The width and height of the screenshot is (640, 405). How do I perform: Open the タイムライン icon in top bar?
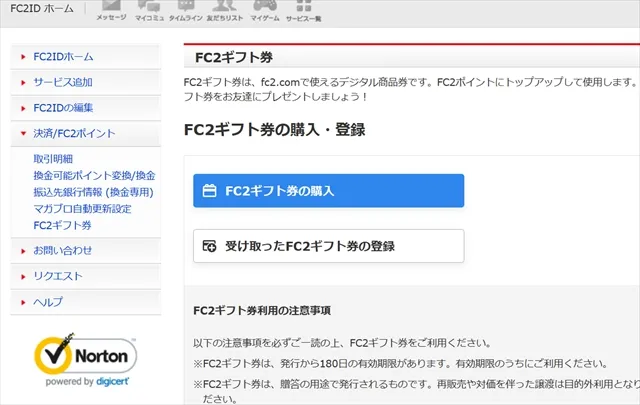click(186, 10)
